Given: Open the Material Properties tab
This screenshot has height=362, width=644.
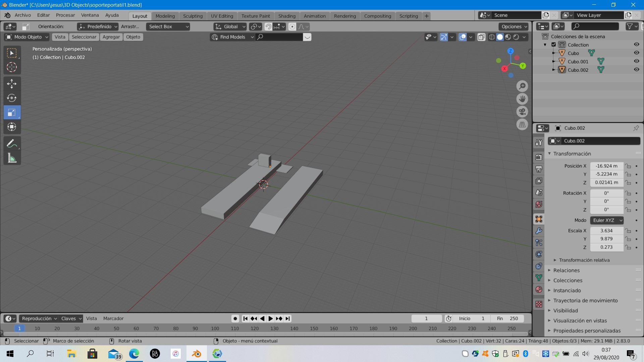Looking at the screenshot, I should tap(539, 289).
